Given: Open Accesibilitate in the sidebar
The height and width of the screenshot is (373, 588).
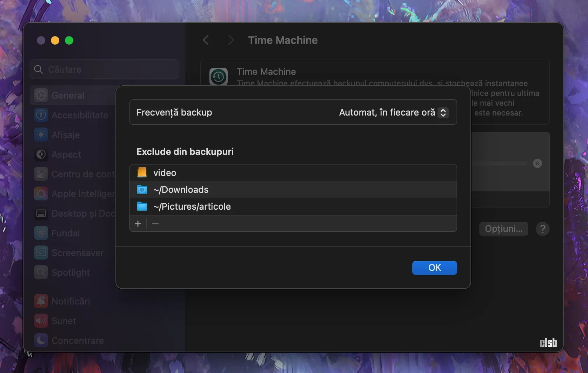Looking at the screenshot, I should [x=73, y=115].
